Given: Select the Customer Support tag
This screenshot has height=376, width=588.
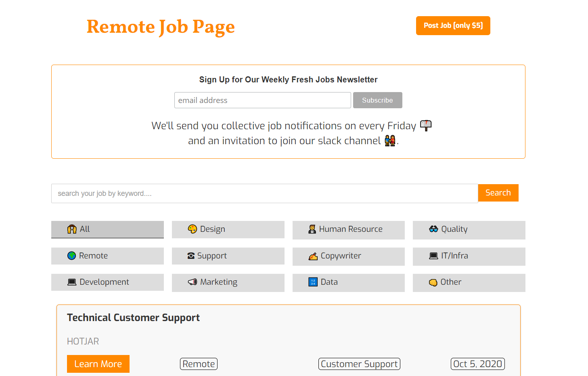Looking at the screenshot, I should click(x=359, y=363).
